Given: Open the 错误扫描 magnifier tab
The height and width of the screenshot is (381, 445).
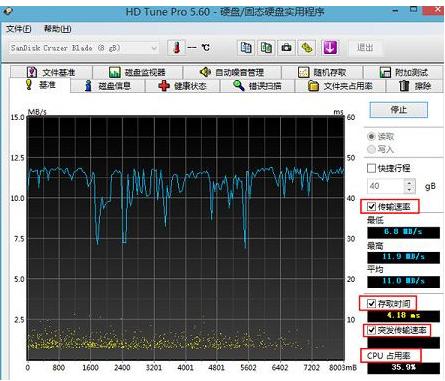Looking at the screenshot, I should pyautogui.click(x=257, y=86).
